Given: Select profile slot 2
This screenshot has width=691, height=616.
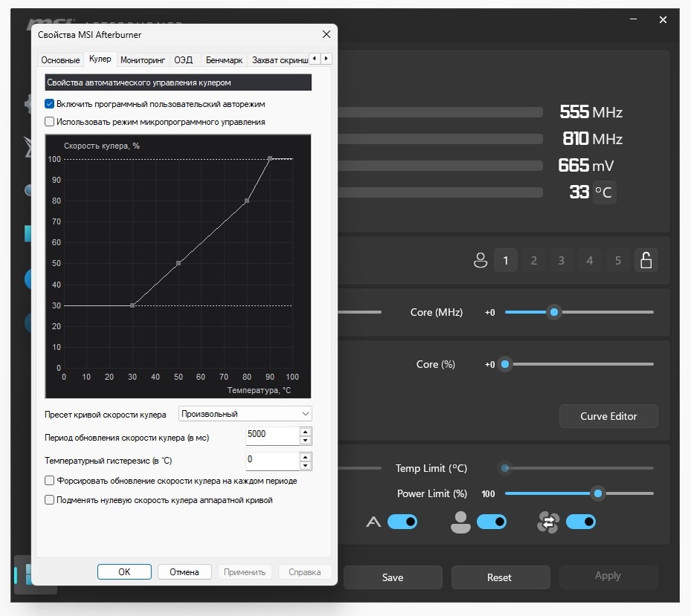Looking at the screenshot, I should click(533, 260).
